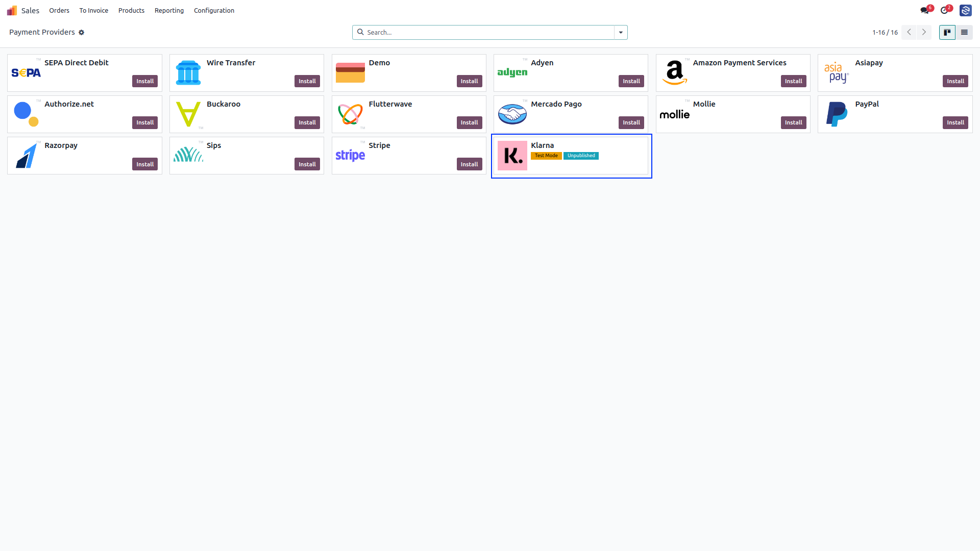Install the Mercado Pago provider

pos(631,122)
